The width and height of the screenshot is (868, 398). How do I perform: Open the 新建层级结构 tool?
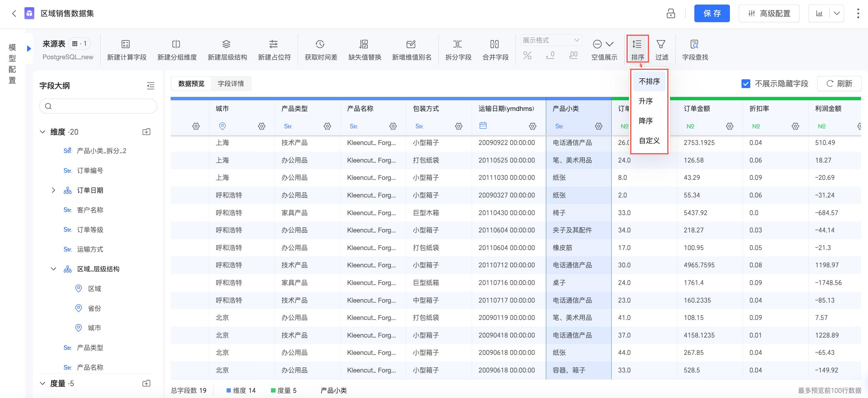click(227, 44)
